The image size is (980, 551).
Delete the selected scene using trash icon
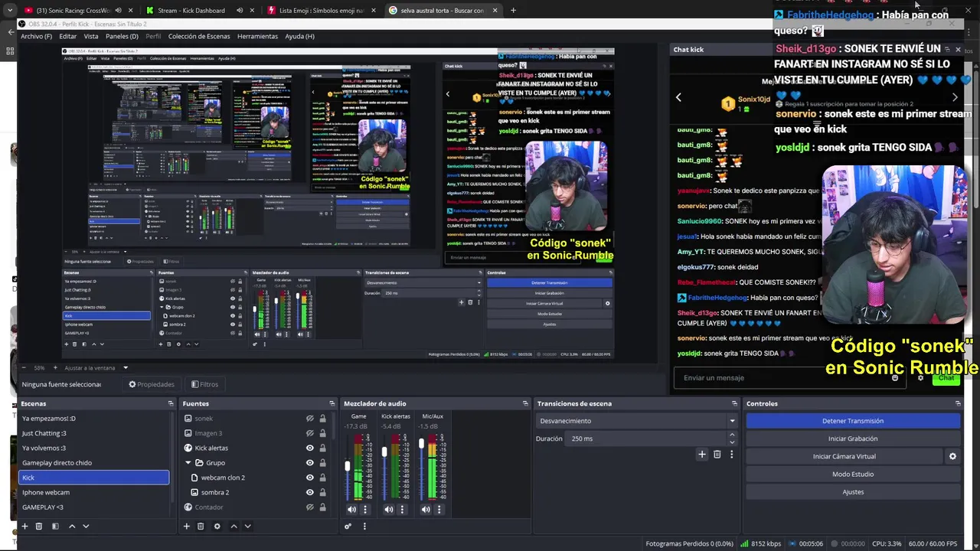tap(39, 526)
